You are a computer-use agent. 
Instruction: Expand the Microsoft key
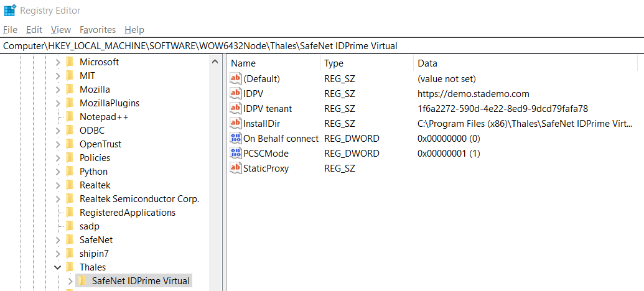[x=58, y=62]
